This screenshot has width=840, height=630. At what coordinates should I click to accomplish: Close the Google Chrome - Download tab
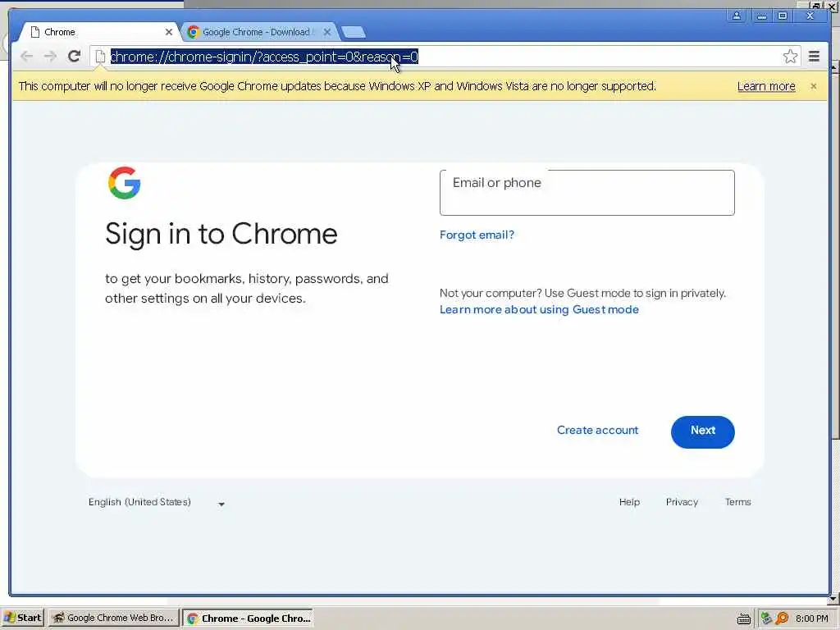(327, 32)
